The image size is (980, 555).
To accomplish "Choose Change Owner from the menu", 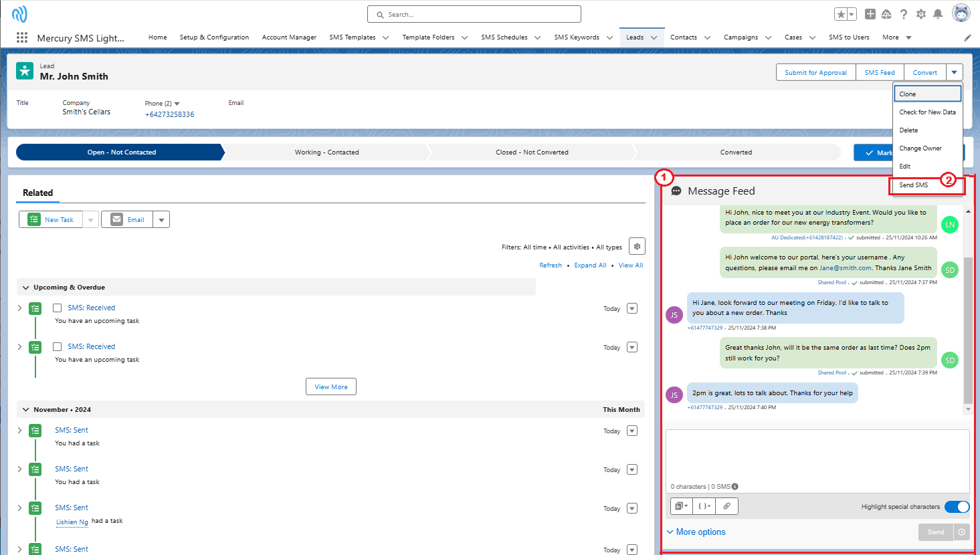I will click(x=927, y=148).
